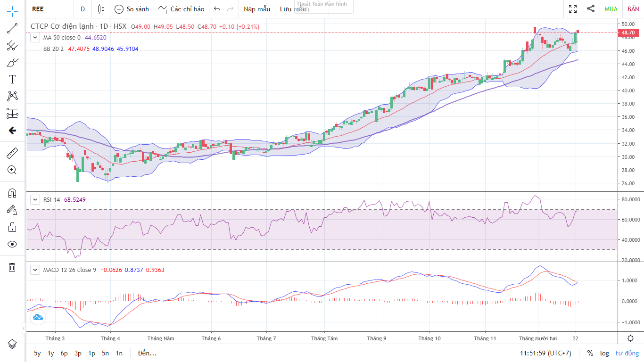Select the 3p time range
This screenshot has height=362, width=644.
click(x=78, y=353)
